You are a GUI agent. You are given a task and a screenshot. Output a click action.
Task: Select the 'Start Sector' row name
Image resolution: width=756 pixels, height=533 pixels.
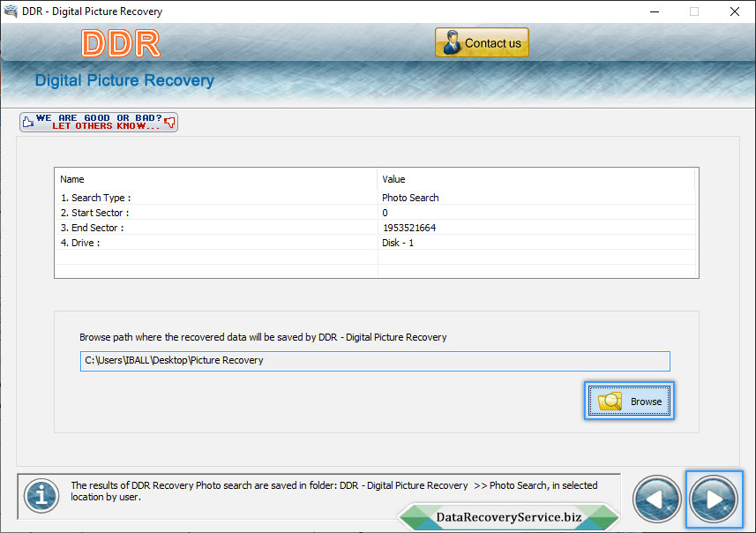click(95, 213)
